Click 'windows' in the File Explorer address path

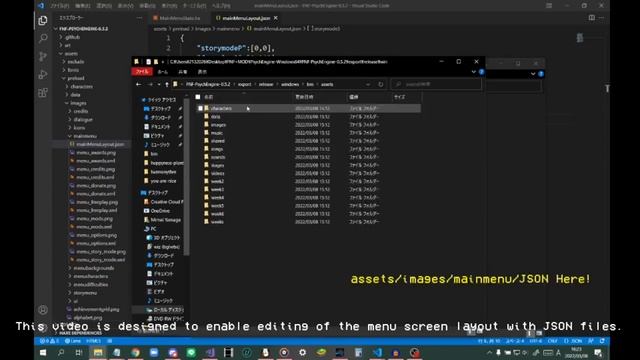tap(290, 84)
